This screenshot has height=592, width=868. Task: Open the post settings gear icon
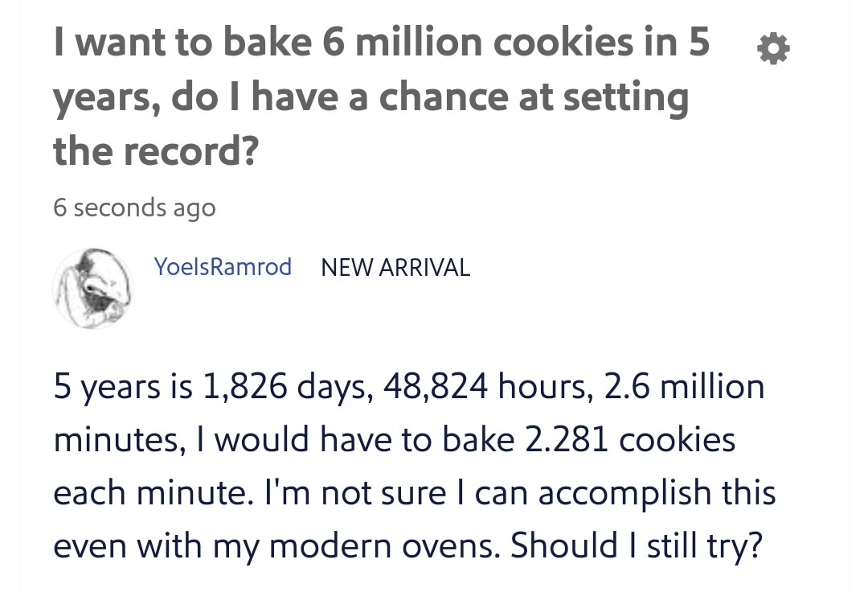pyautogui.click(x=773, y=51)
